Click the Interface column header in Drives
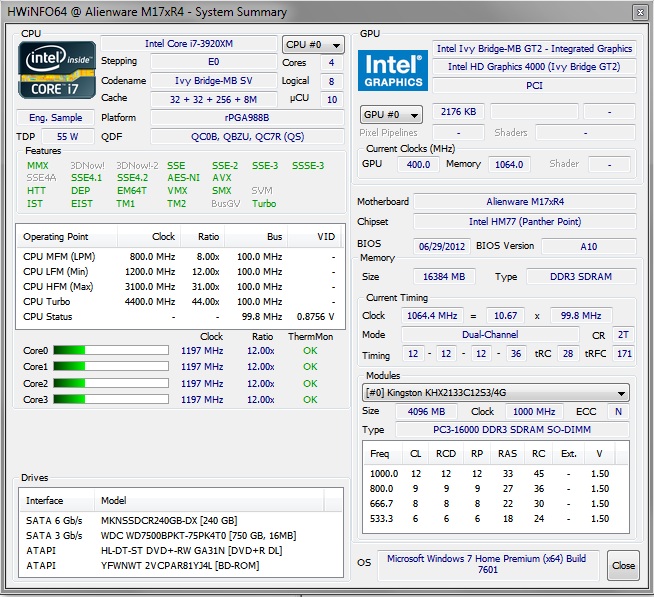The height and width of the screenshot is (597, 654). coord(57,500)
